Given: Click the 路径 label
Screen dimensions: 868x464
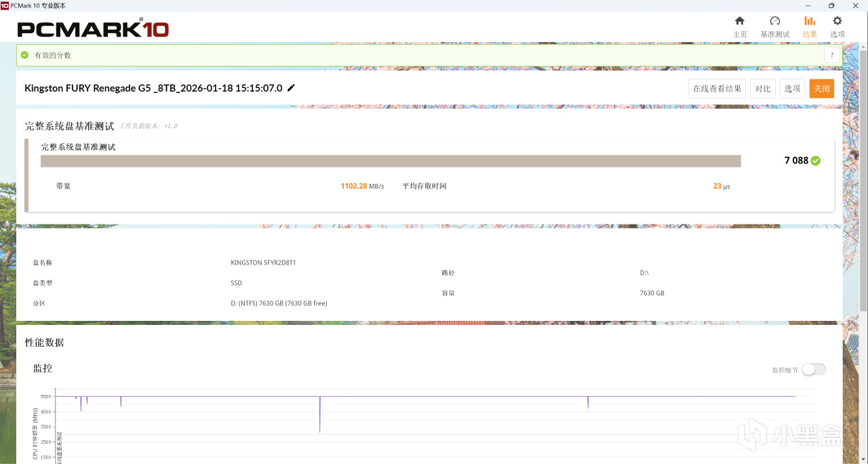Looking at the screenshot, I should [448, 273].
